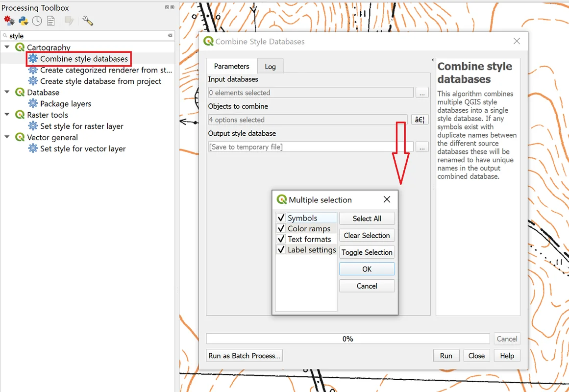The image size is (569, 392).
Task: Open the processing History clock icon
Action: click(x=37, y=21)
